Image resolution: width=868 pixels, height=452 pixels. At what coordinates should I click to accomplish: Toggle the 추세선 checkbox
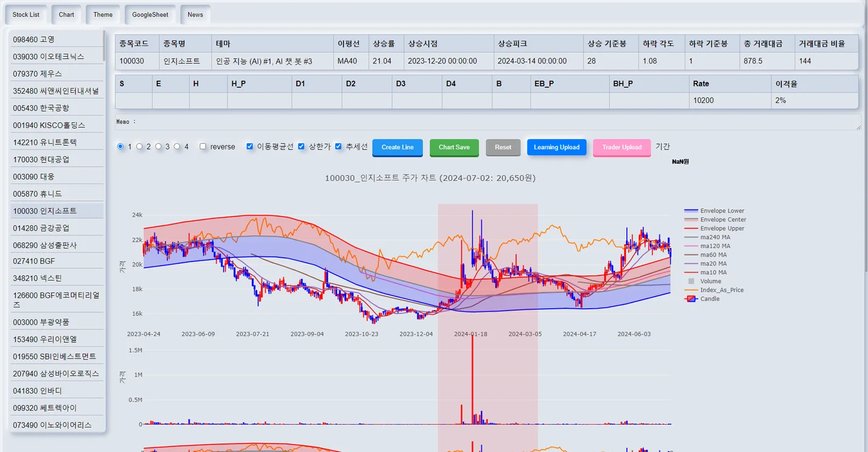[339, 146]
